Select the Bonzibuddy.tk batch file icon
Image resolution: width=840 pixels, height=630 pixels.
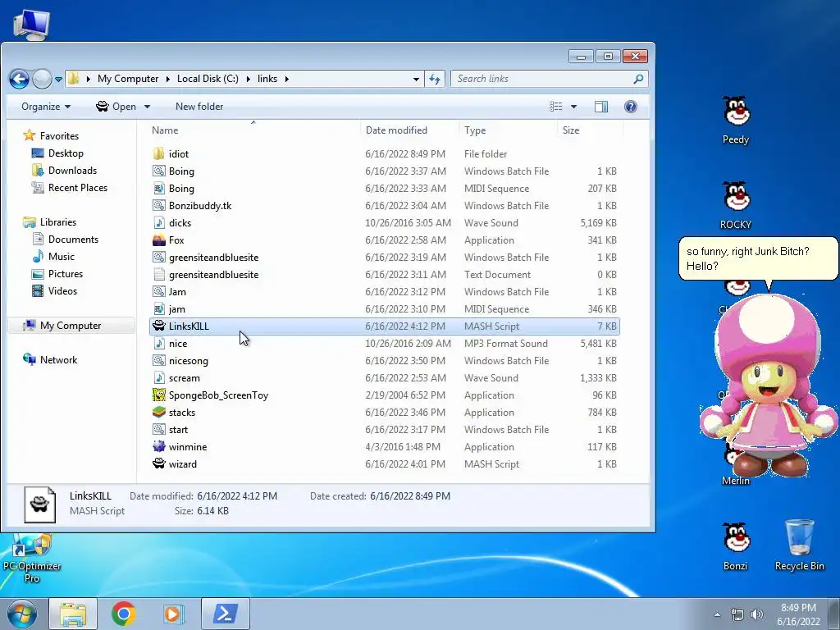click(158, 206)
